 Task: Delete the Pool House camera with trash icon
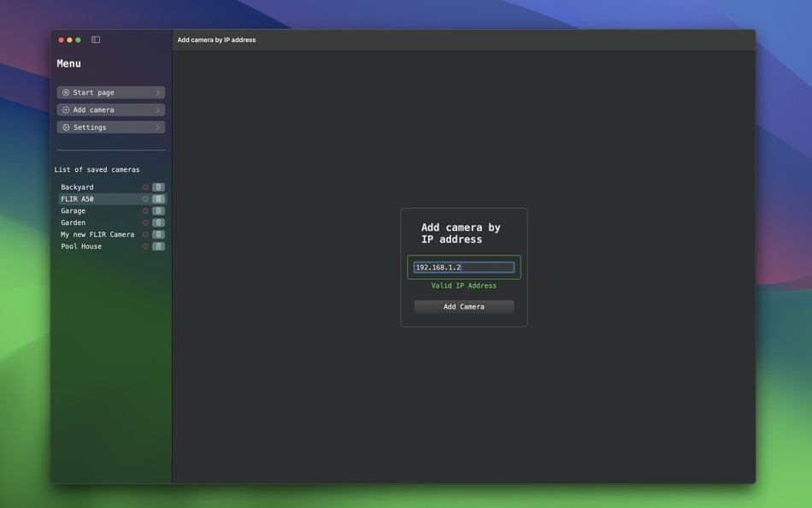pyautogui.click(x=158, y=246)
